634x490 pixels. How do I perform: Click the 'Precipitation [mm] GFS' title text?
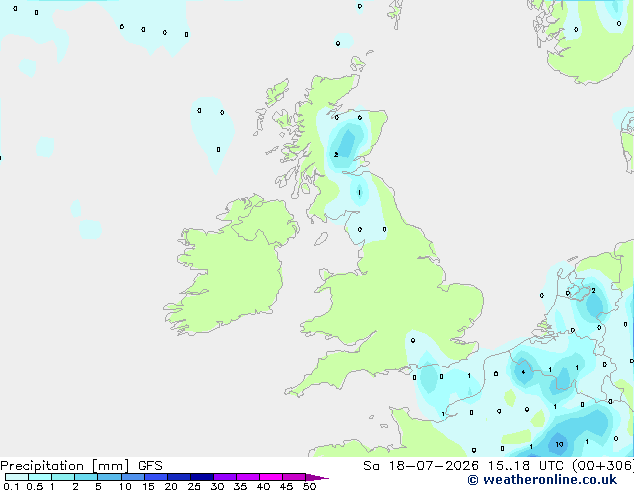pos(81,466)
